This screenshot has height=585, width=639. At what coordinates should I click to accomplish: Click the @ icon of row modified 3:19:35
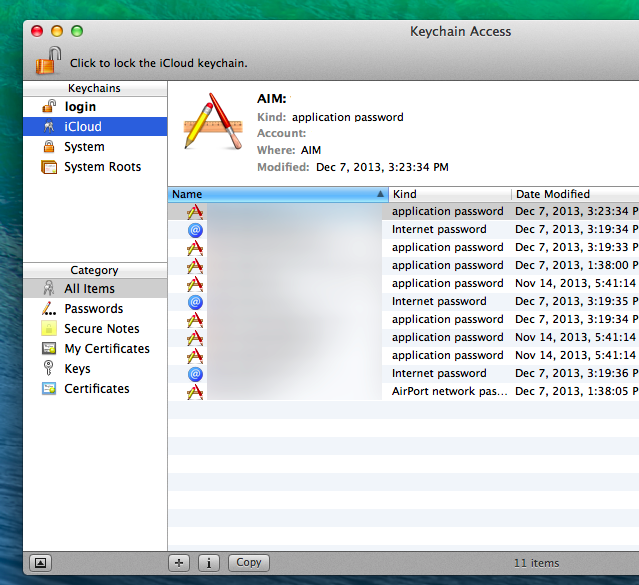tap(196, 302)
